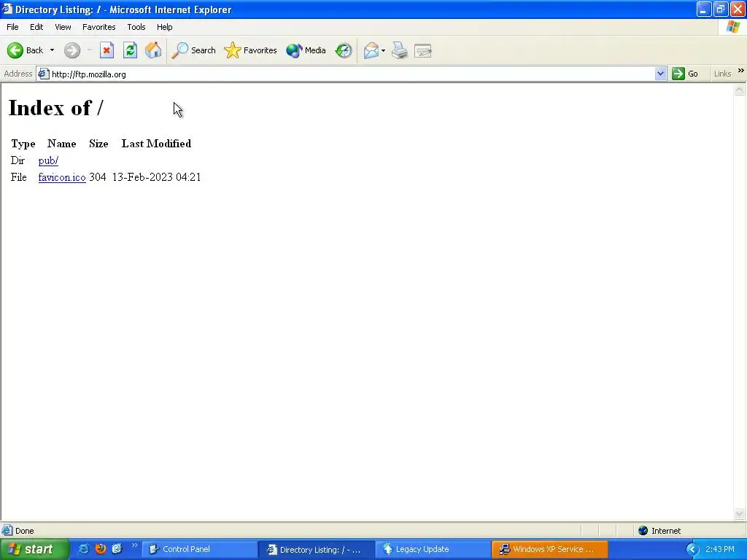Open the pub/ directory link
This screenshot has height=560, width=747.
coord(48,160)
